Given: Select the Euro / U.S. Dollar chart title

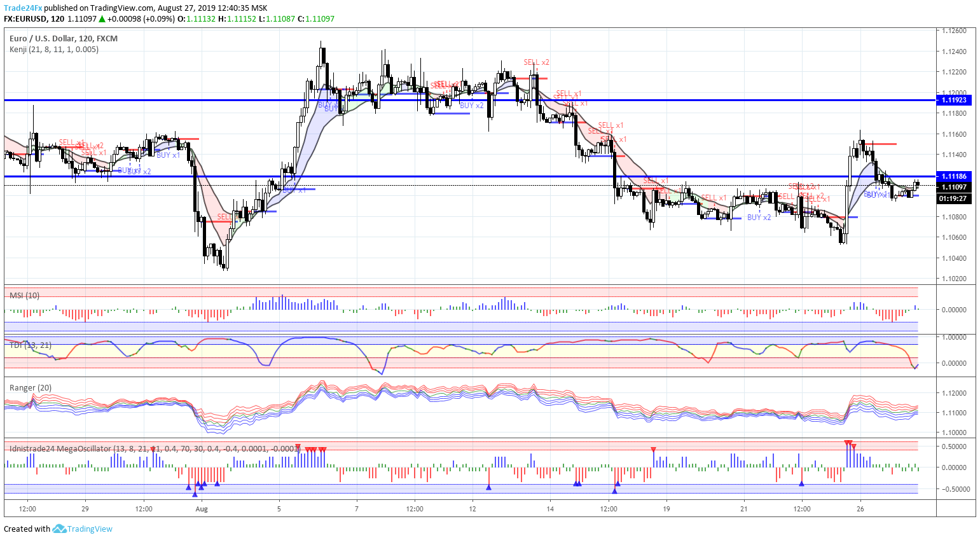Looking at the screenshot, I should coord(64,39).
